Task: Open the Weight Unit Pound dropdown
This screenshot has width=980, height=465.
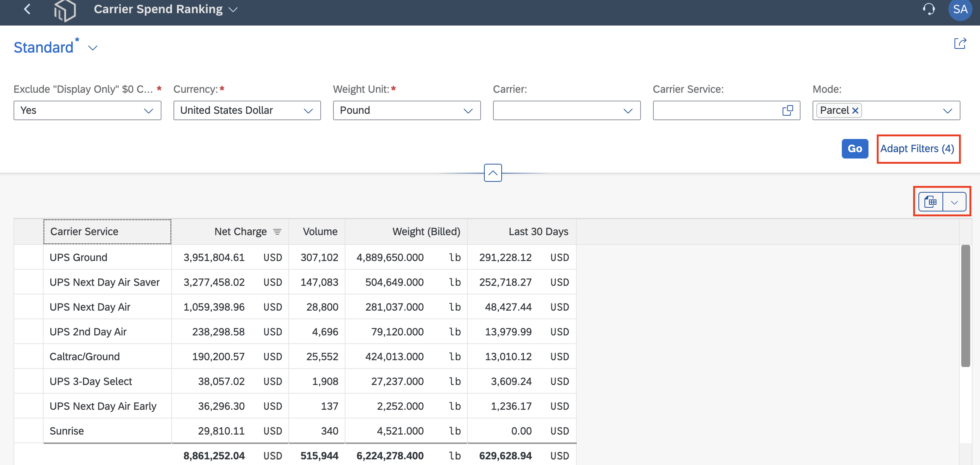Action: [407, 110]
